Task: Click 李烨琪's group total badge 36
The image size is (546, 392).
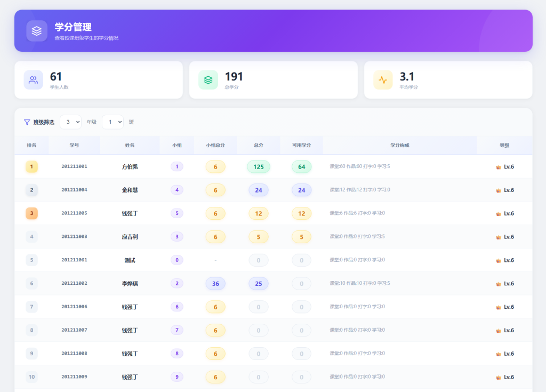Action: [x=215, y=284]
